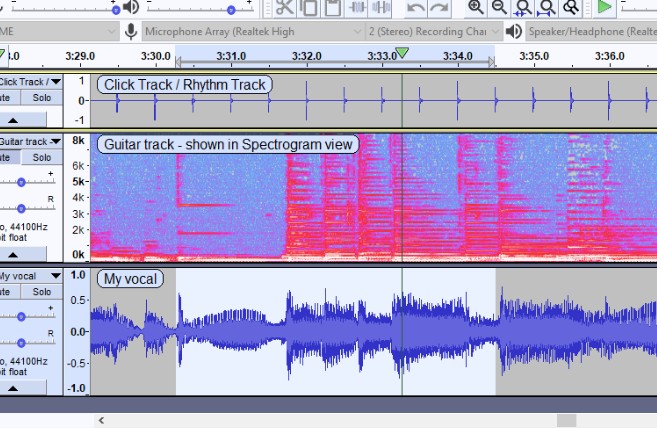The height and width of the screenshot is (428, 657).
Task: Click the Cut scissors icon
Action: coord(285,7)
